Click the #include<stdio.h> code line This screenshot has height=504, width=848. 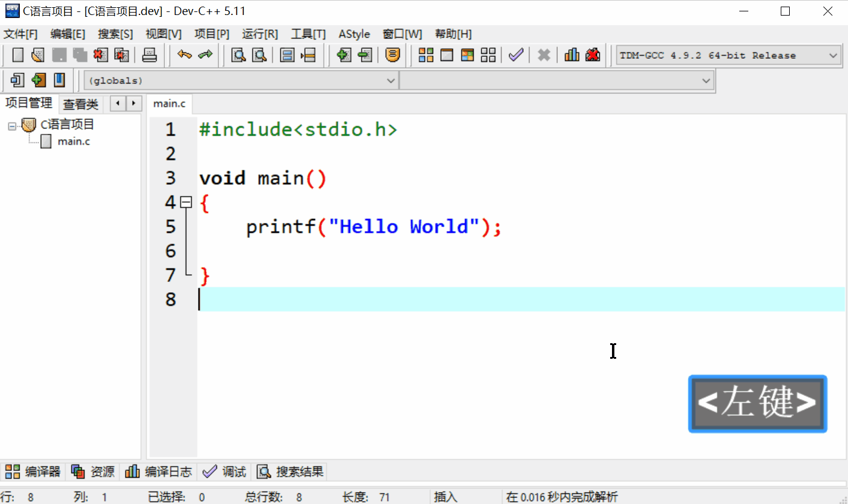(298, 130)
